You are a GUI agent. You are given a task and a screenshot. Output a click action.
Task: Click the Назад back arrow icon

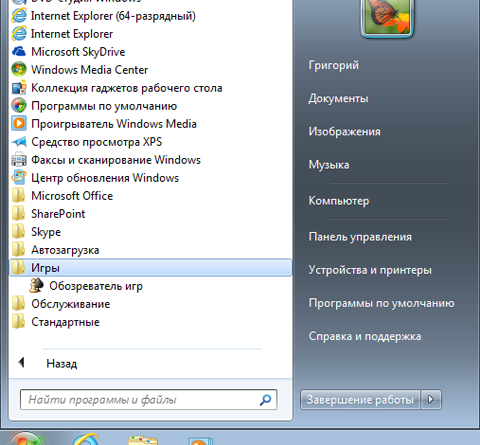[x=22, y=362]
